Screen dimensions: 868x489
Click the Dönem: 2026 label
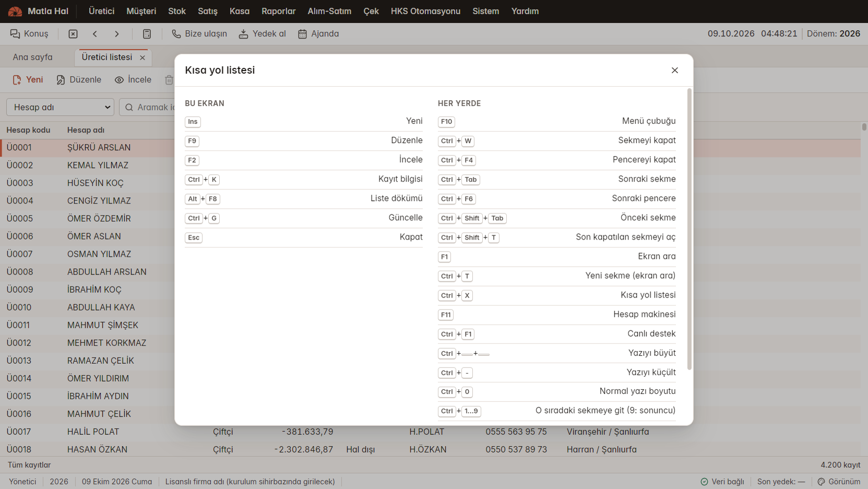click(x=834, y=34)
